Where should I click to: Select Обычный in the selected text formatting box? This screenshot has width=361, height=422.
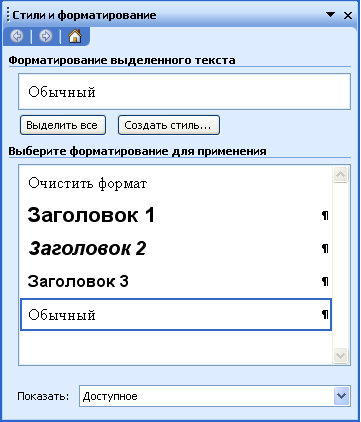[x=184, y=92]
